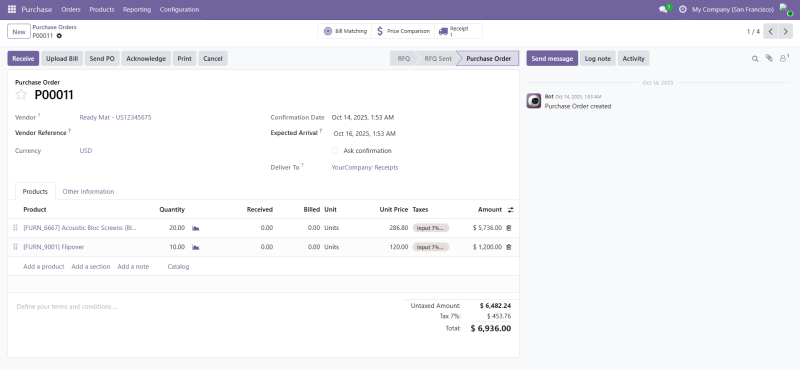Click the Acknowledge button
Viewport: 800px width, 370px height.
[146, 59]
